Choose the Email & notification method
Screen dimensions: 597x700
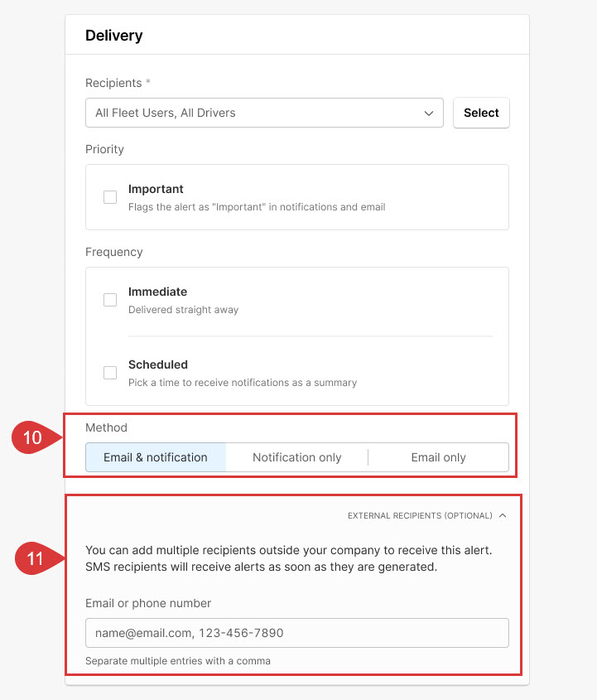[156, 457]
